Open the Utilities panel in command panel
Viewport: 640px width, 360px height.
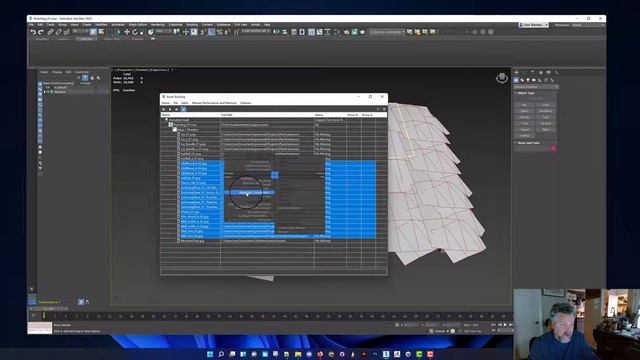pos(556,72)
